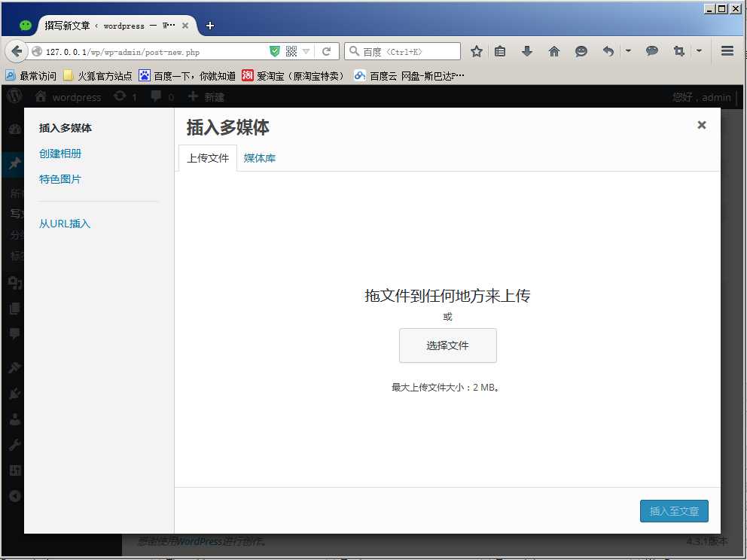Bookmark this page with the star icon
The image size is (747, 560).
click(477, 51)
